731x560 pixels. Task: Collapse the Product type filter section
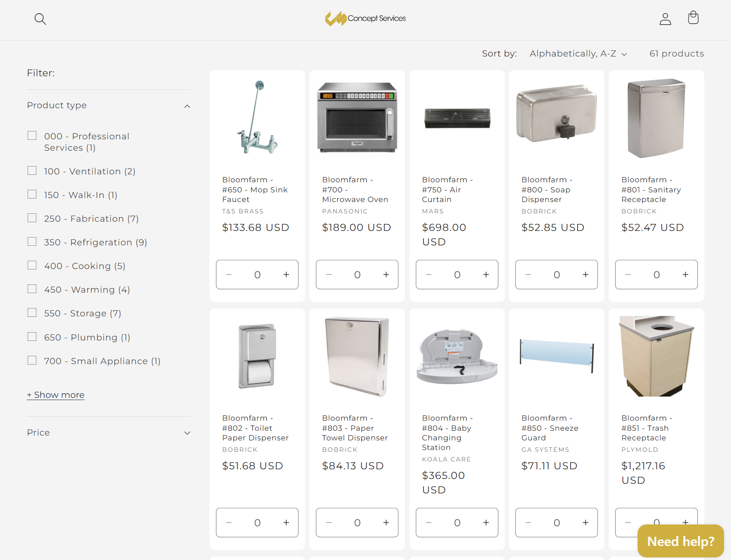pos(187,106)
